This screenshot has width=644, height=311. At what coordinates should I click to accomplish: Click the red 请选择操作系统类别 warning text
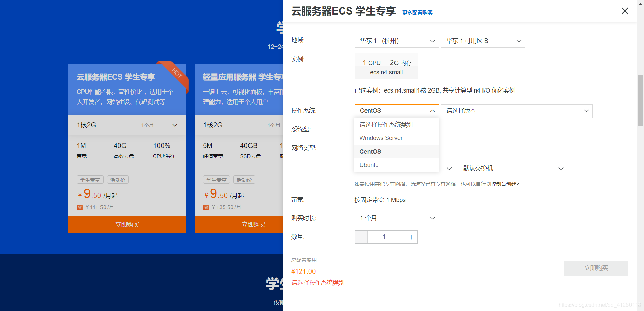tap(318, 283)
